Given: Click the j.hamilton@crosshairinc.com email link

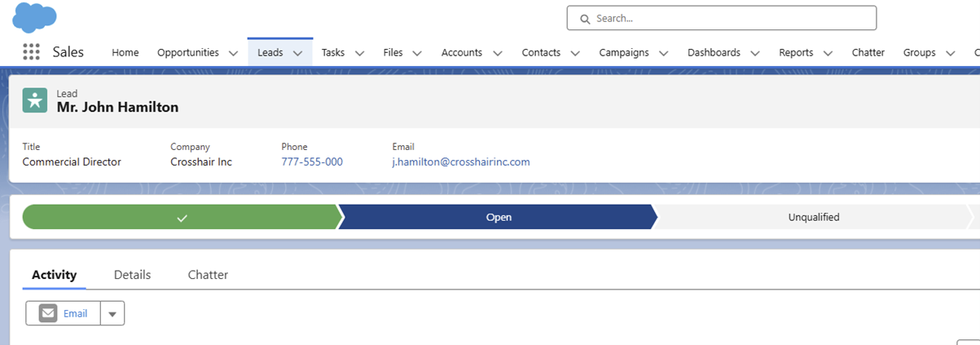Looking at the screenshot, I should click(x=461, y=161).
